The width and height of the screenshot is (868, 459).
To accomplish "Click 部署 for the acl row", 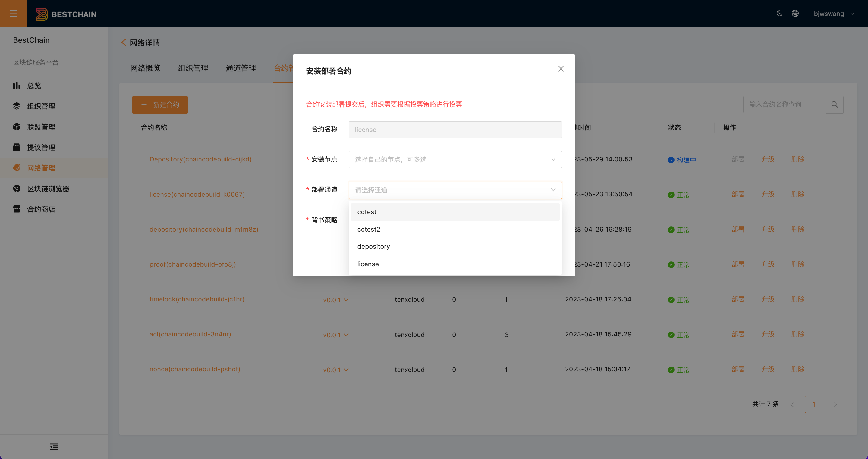I will click(x=738, y=334).
